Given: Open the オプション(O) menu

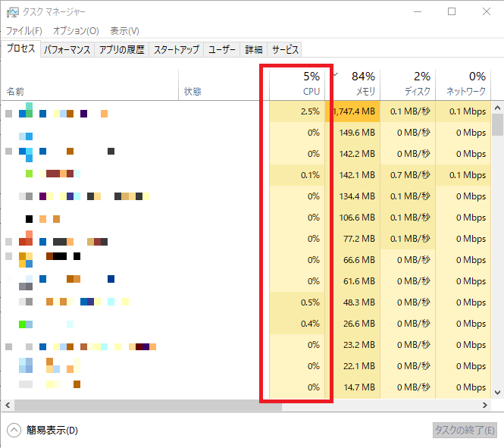Looking at the screenshot, I should 76,31.
